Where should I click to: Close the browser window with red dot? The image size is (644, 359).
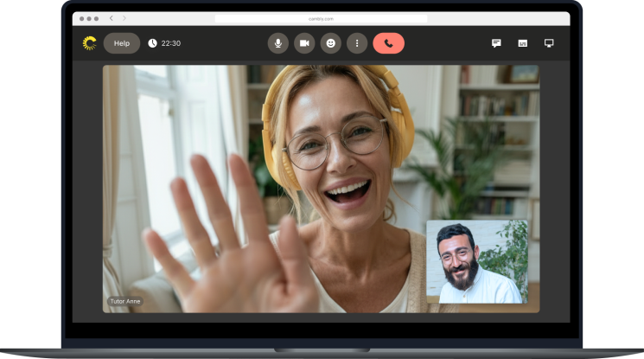(82, 18)
